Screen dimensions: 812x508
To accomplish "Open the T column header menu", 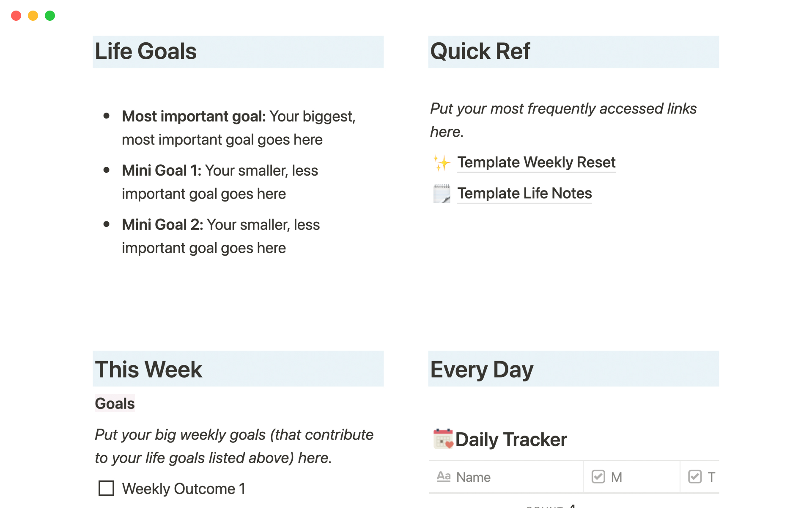I will 711,477.
